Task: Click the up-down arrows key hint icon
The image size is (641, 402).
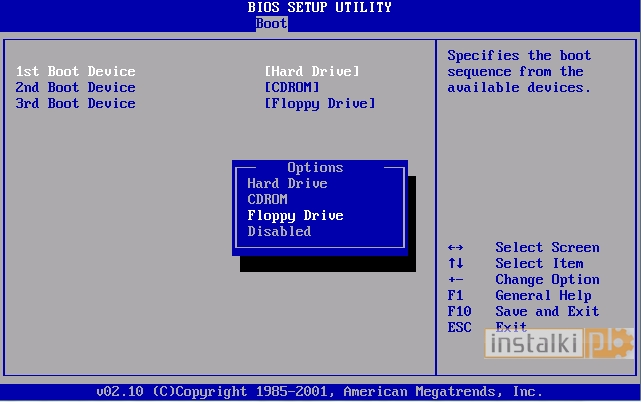Action: [455, 263]
